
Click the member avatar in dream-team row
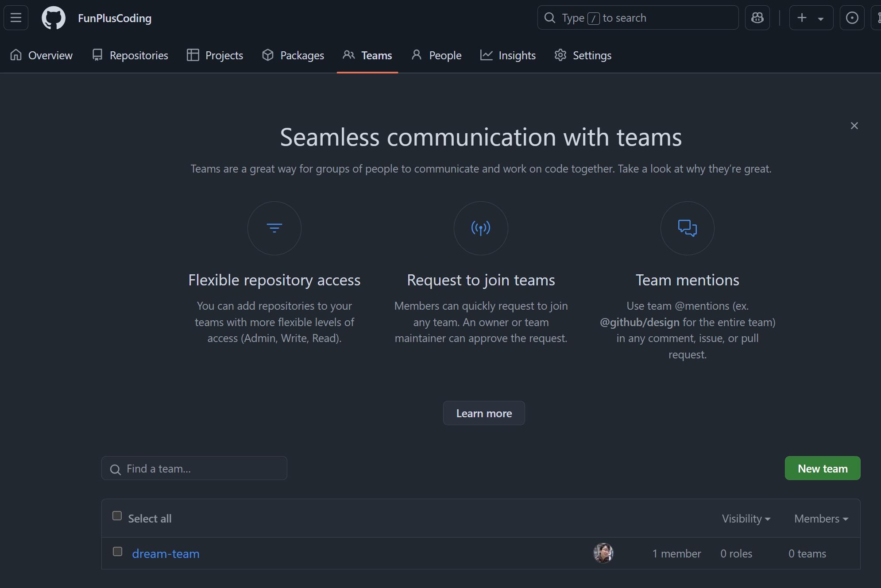pos(603,553)
